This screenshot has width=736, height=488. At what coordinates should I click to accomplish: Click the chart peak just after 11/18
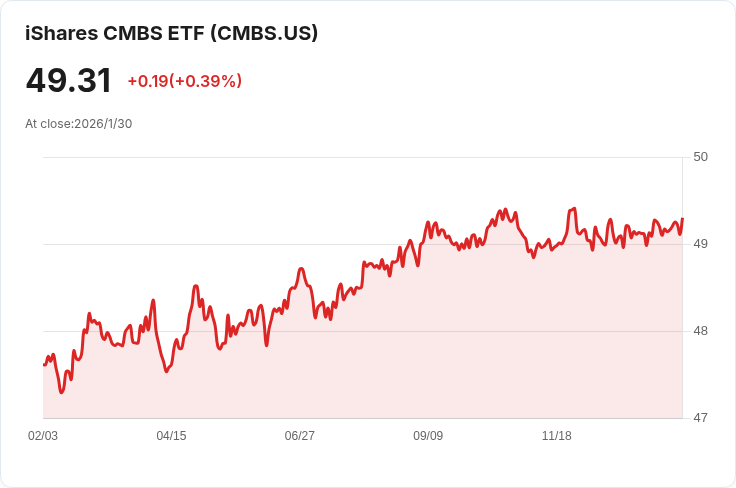pos(574,208)
